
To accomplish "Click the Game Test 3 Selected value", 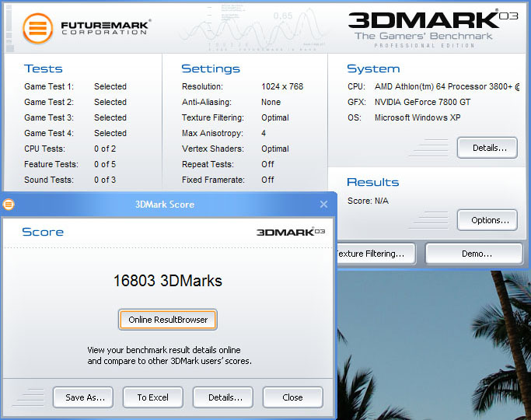I will [110, 117].
